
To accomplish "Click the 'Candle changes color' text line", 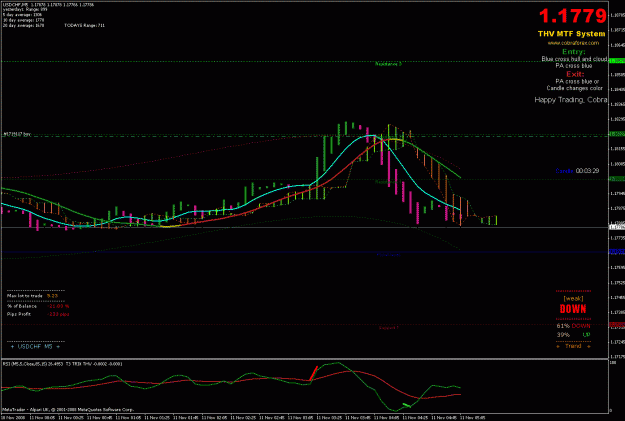I will 574,88.
